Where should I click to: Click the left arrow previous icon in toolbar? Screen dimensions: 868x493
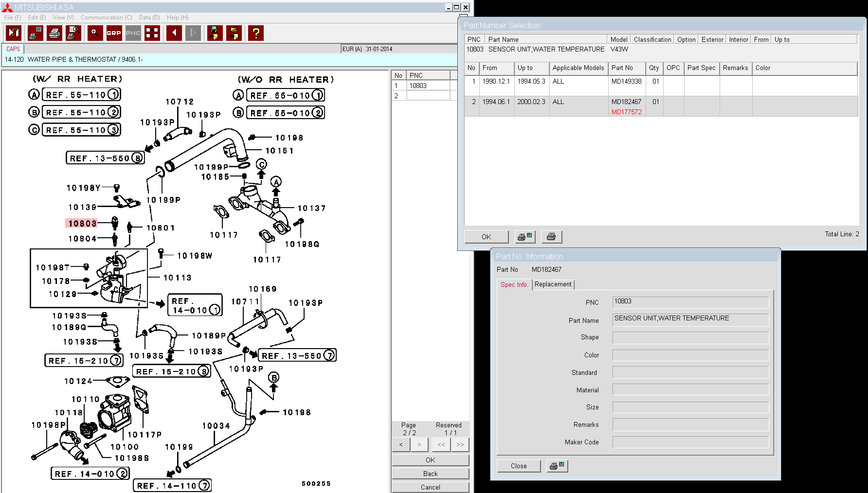click(174, 33)
